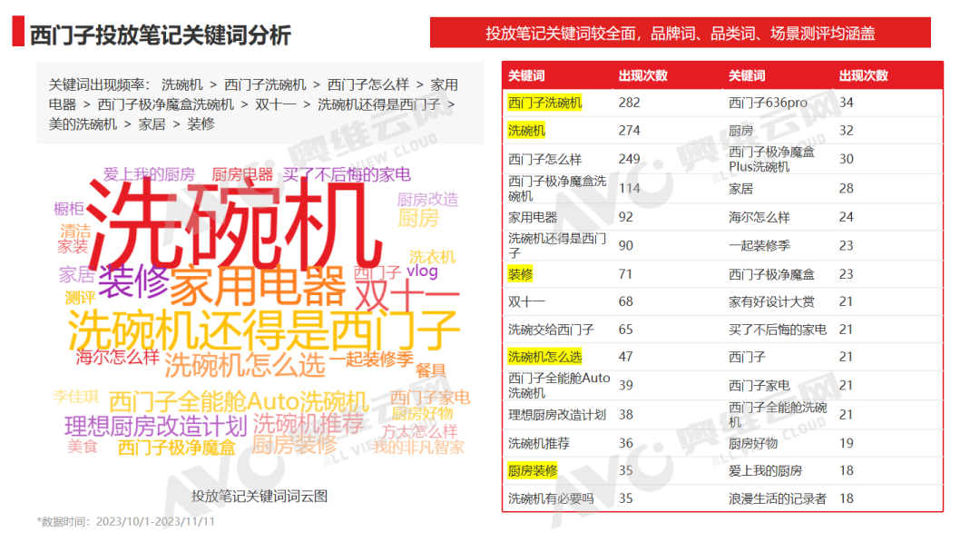980x552 pixels.
Task: Select highlighted table cell 西门子洗碗机
Action: coord(544,103)
